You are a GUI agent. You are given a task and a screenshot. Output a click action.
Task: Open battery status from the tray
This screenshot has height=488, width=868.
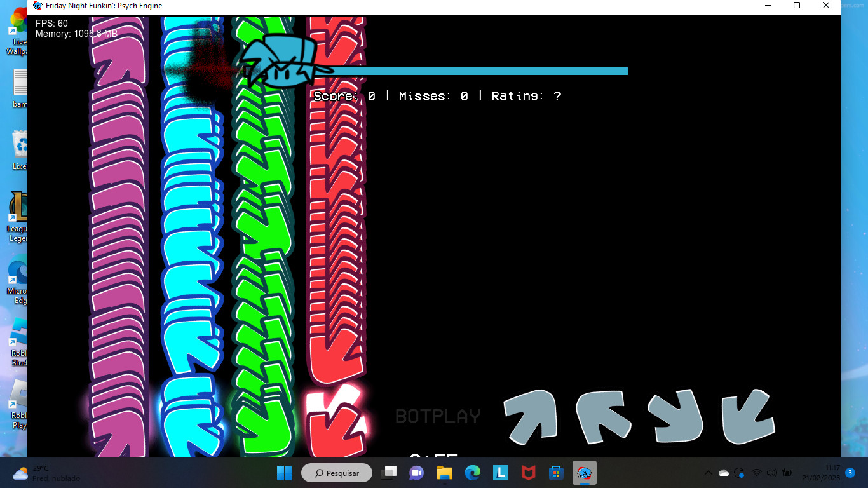(x=788, y=473)
